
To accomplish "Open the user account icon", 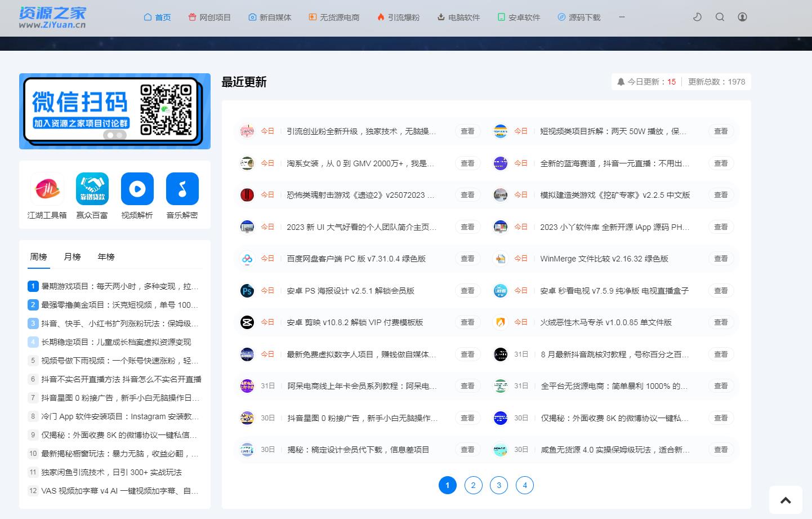I will click(742, 17).
